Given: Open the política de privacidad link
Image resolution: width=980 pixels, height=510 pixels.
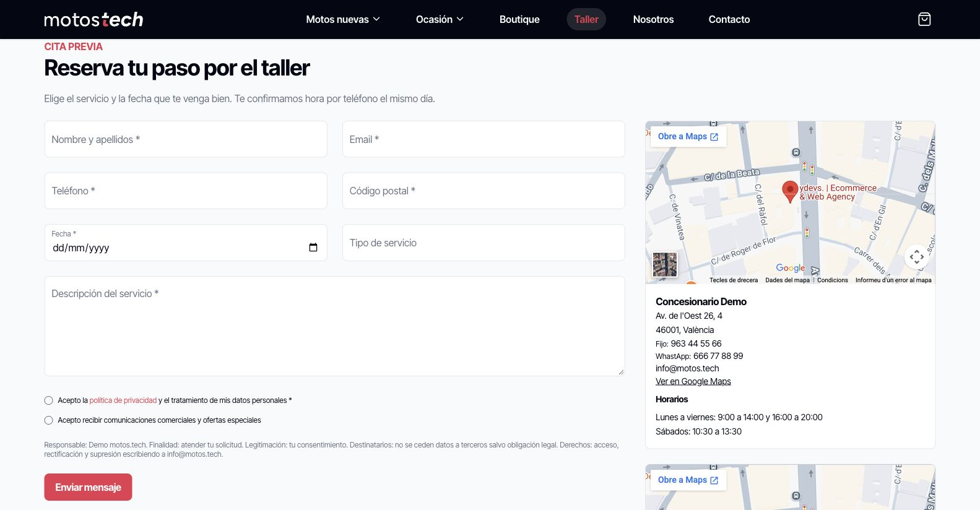Looking at the screenshot, I should [x=123, y=400].
